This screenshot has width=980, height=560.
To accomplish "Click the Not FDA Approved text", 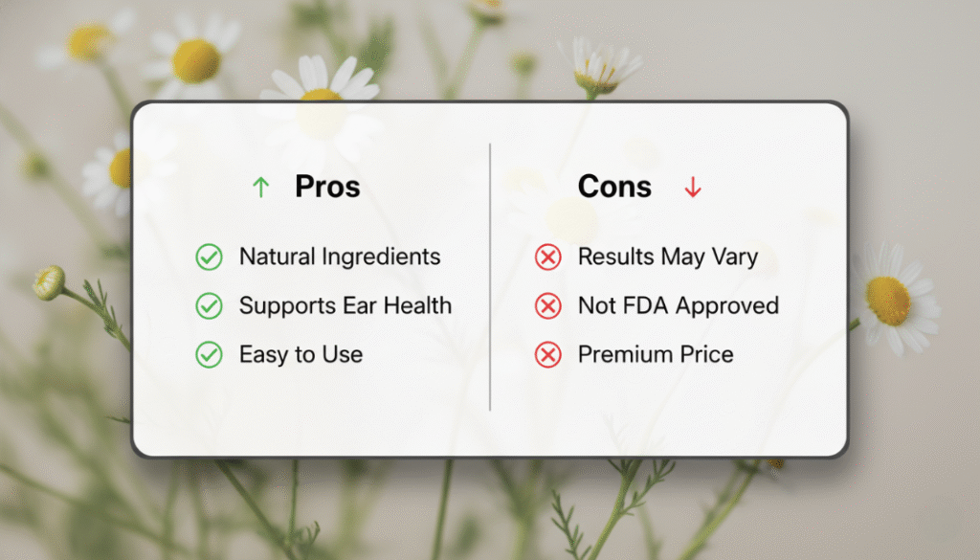I will coord(678,306).
